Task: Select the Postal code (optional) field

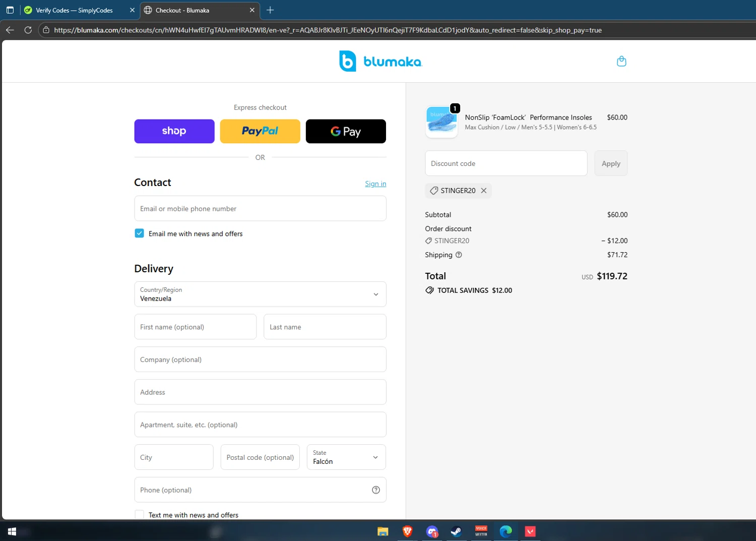Action: coord(260,457)
